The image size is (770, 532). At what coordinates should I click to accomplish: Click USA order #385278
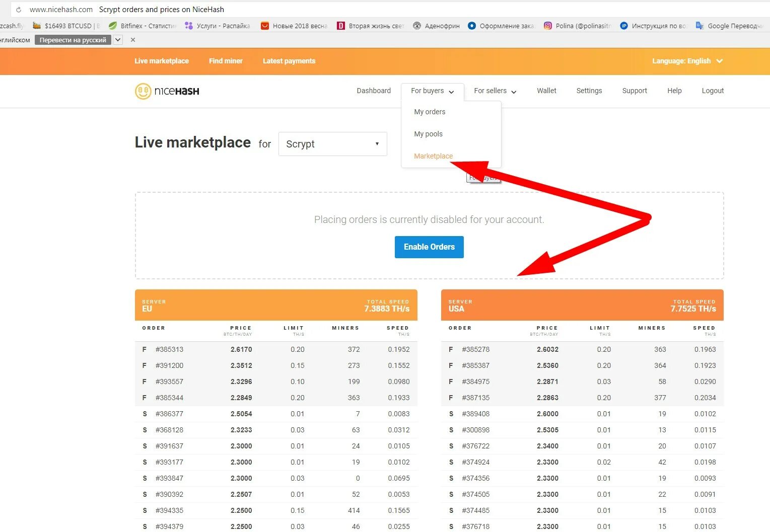click(582, 349)
